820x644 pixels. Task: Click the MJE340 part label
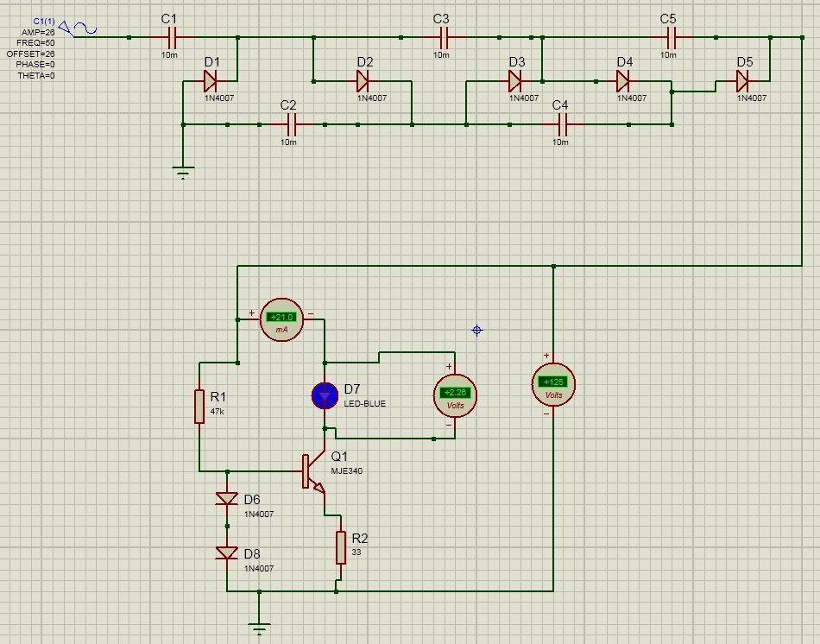347,470
